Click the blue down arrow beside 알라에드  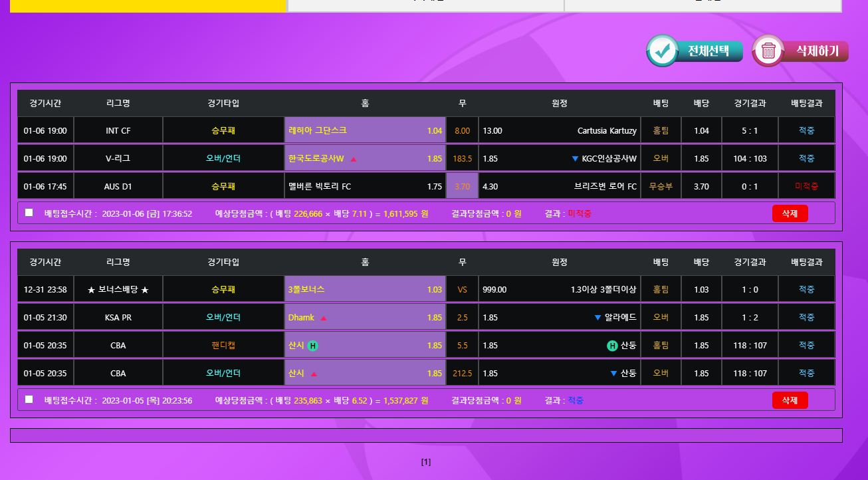point(597,318)
